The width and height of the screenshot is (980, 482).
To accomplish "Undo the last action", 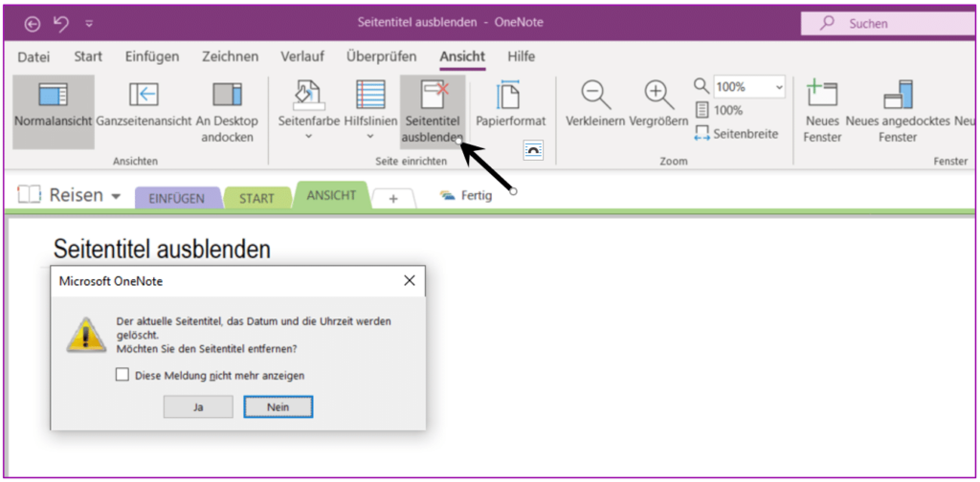I will [60, 24].
